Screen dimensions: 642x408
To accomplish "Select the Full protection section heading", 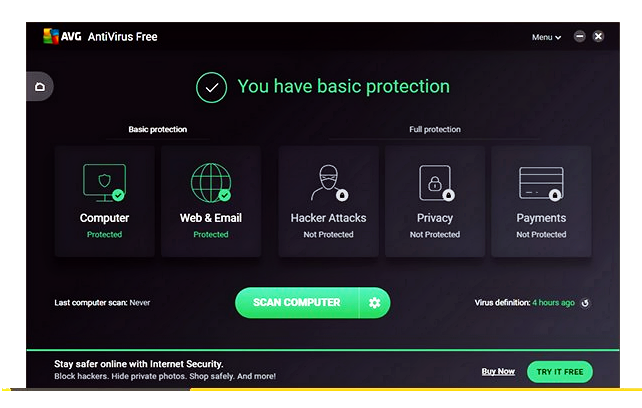I will [x=435, y=129].
